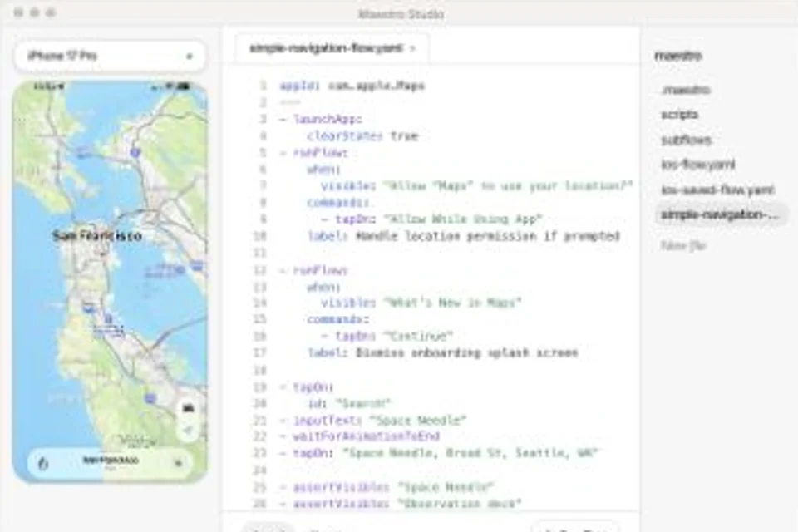This screenshot has width=798, height=532.
Task: Tap the icon left of San Francisco search bar
Action: (43, 463)
